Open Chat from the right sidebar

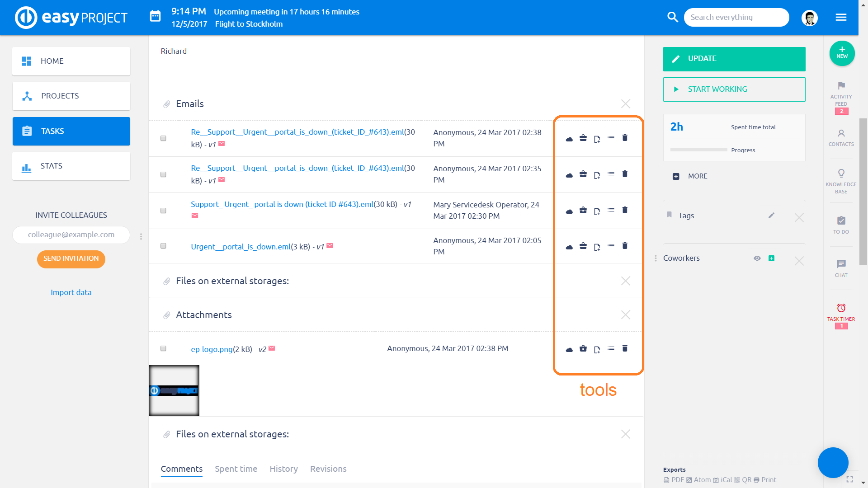841,268
